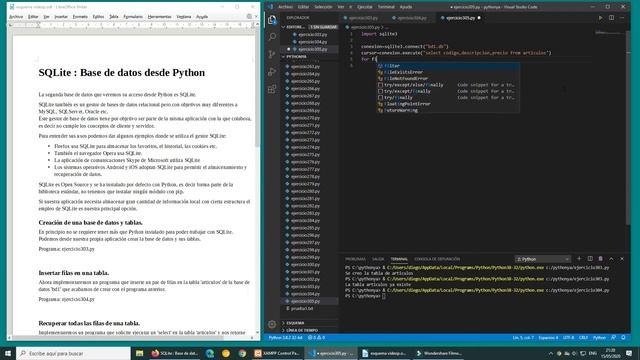Kill the terminal with the trash icon
This screenshot has height=360, width=640.
point(600,259)
